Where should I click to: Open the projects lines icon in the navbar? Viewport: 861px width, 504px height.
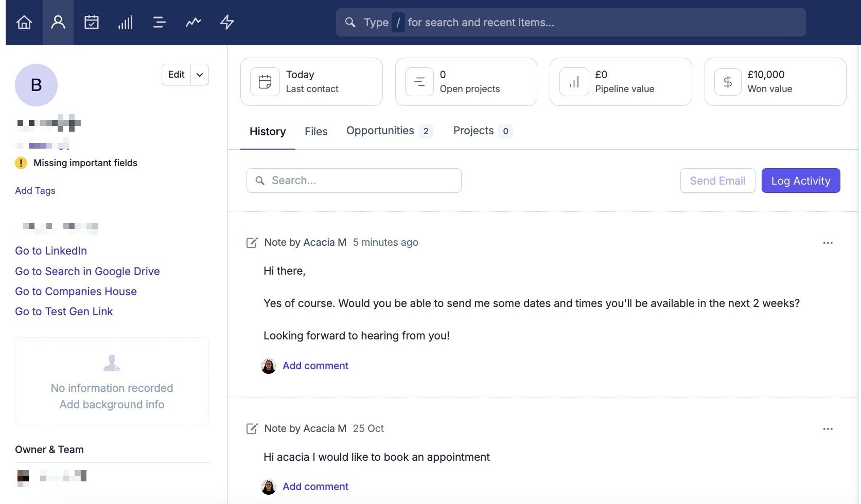pos(159,23)
